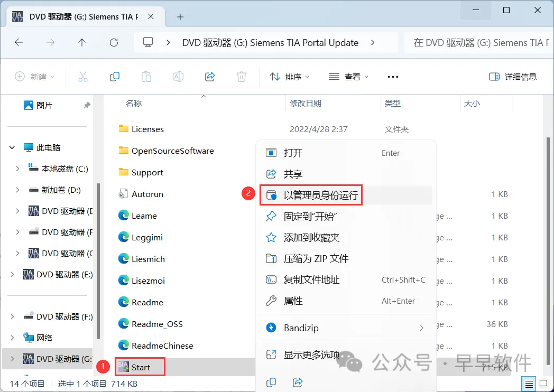Expand 新加卷 (D:) in sidebar
554x392 pixels.
click(17, 190)
